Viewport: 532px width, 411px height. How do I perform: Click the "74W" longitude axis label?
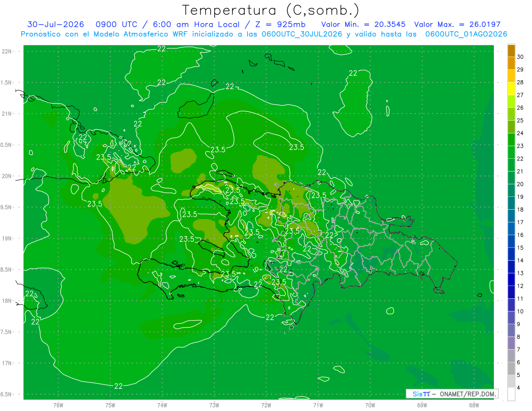[x=162, y=405]
